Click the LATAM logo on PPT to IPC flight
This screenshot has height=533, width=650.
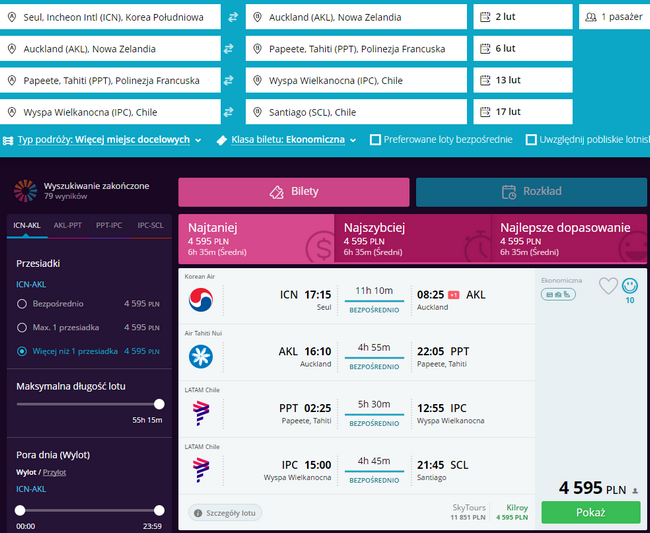click(x=201, y=413)
